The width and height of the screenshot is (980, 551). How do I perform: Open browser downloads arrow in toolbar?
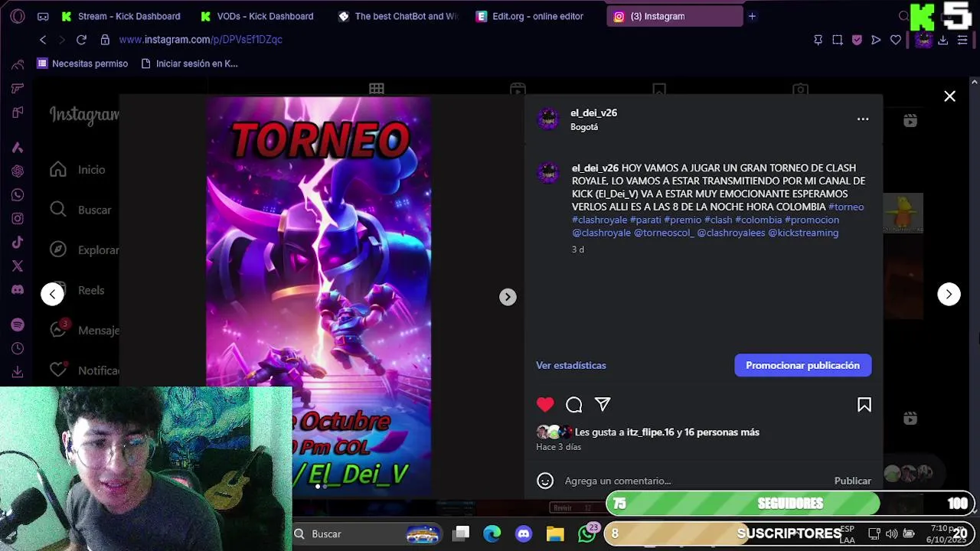click(943, 40)
